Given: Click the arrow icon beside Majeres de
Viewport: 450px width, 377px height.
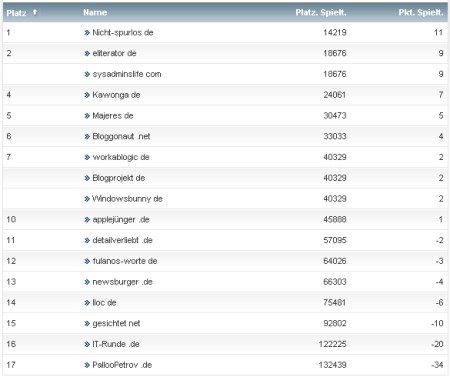Looking at the screenshot, I should click(87, 116).
